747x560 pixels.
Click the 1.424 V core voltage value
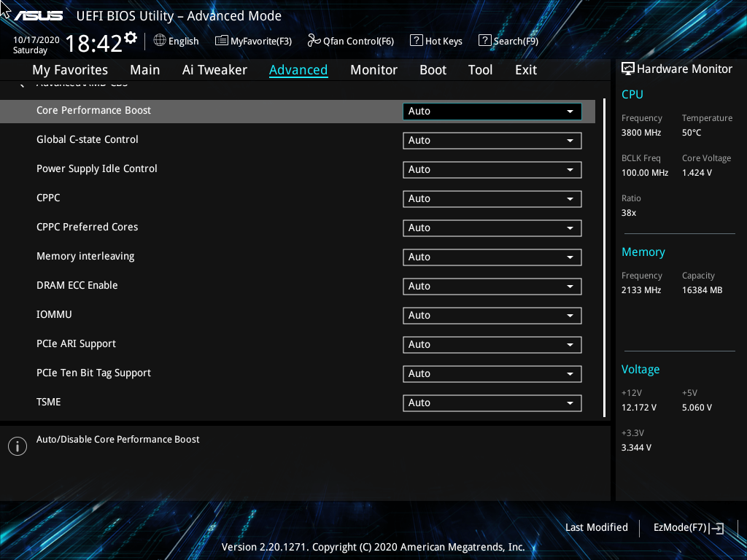tap(697, 173)
